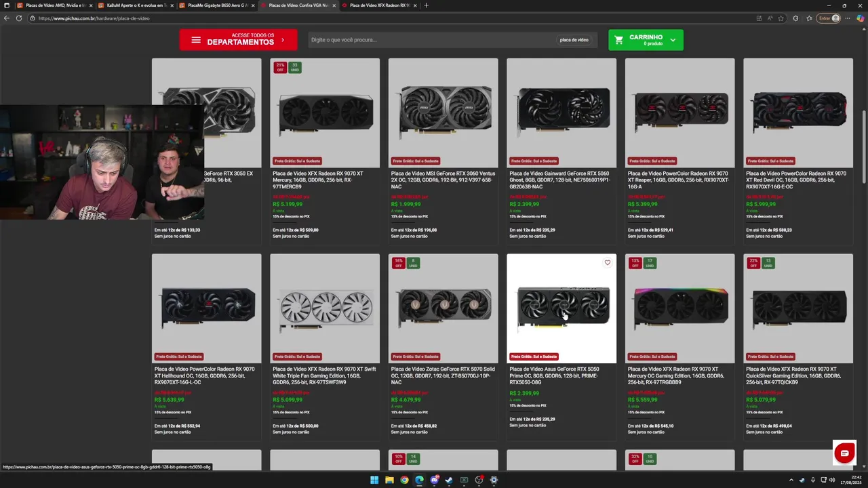This screenshot has width=868, height=488.
Task: Click the Entrar profile button
Action: pos(829,18)
